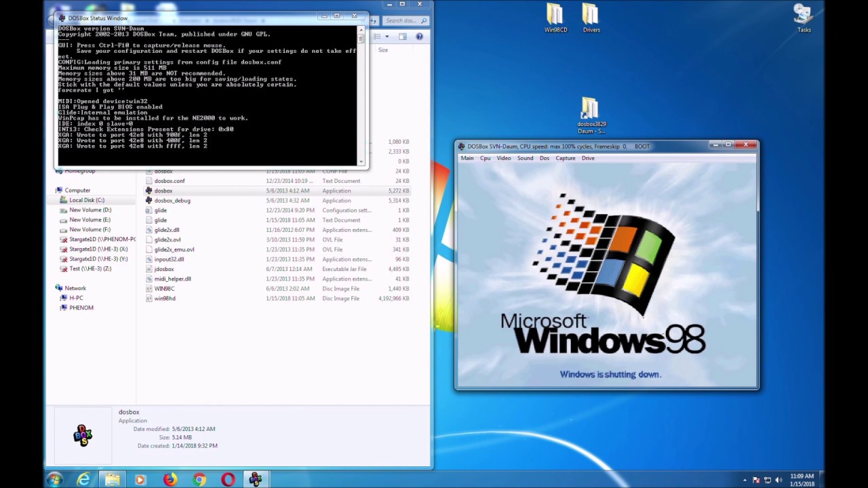Screen dimensions: 868x488
Task: Open the Drive menu in DOSBox
Action: [588, 158]
